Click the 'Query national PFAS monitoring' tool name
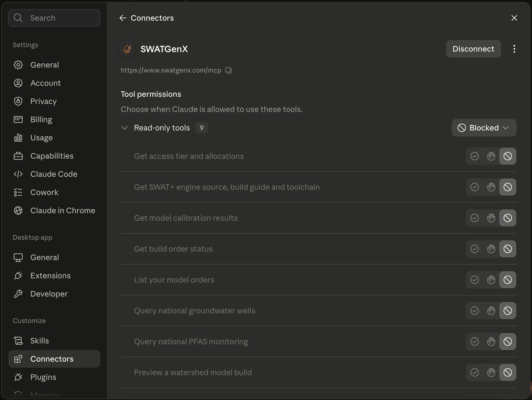This screenshot has height=400, width=532. [x=191, y=341]
